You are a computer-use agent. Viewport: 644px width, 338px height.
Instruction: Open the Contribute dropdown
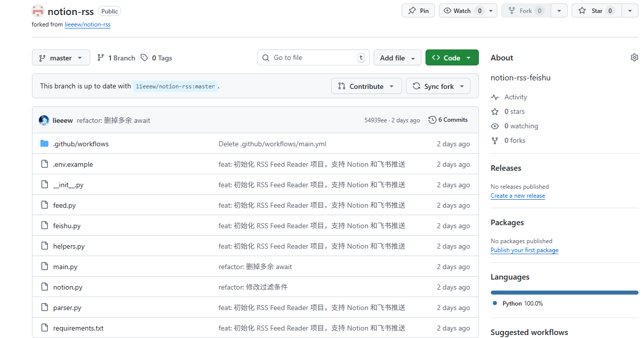tap(366, 86)
